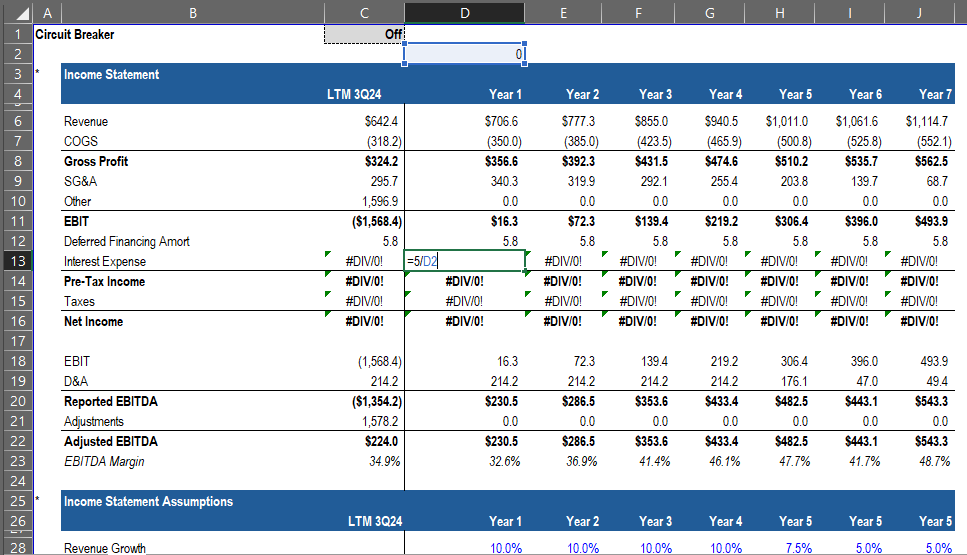Select the Year 1 Revenue value $706.6
The image size is (967, 555).
[502, 122]
